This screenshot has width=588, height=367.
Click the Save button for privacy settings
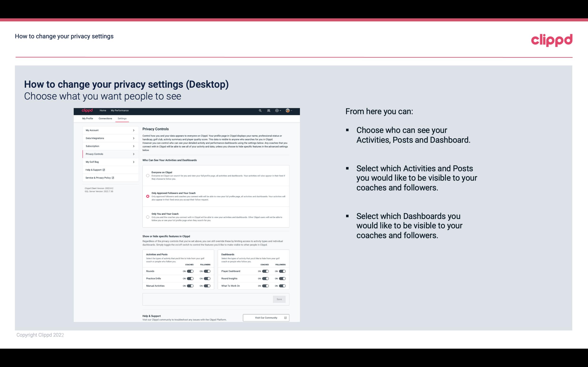tap(279, 299)
